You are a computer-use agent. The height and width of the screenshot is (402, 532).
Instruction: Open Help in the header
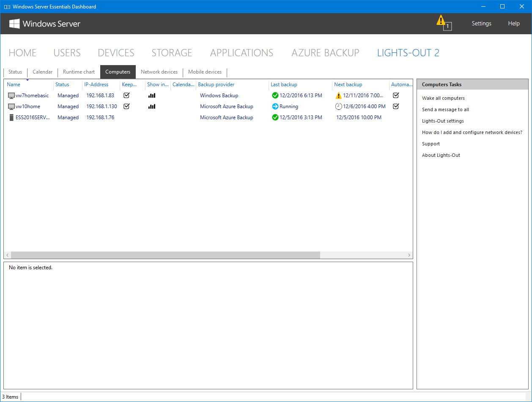click(x=514, y=24)
